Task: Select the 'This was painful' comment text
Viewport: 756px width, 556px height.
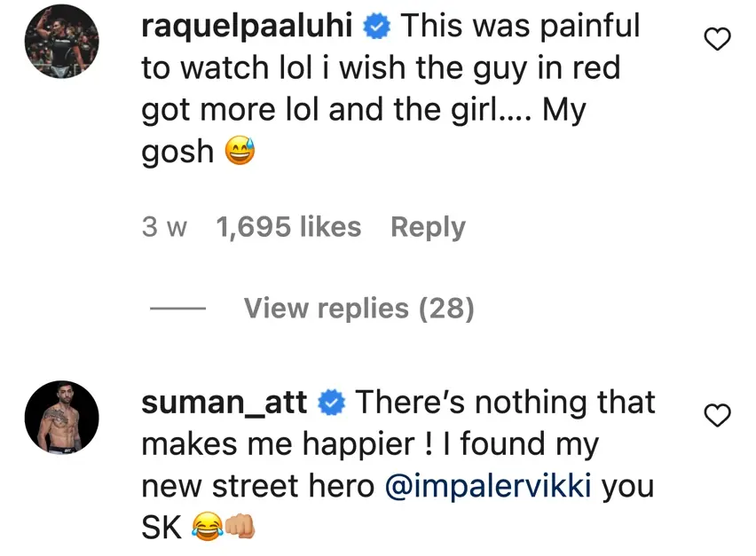Action: coord(519,27)
